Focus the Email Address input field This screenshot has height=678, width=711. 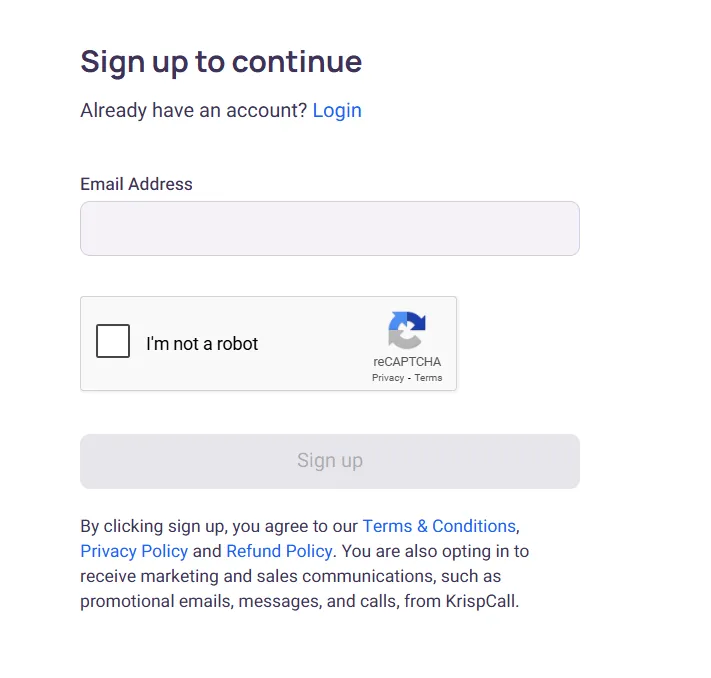330,228
